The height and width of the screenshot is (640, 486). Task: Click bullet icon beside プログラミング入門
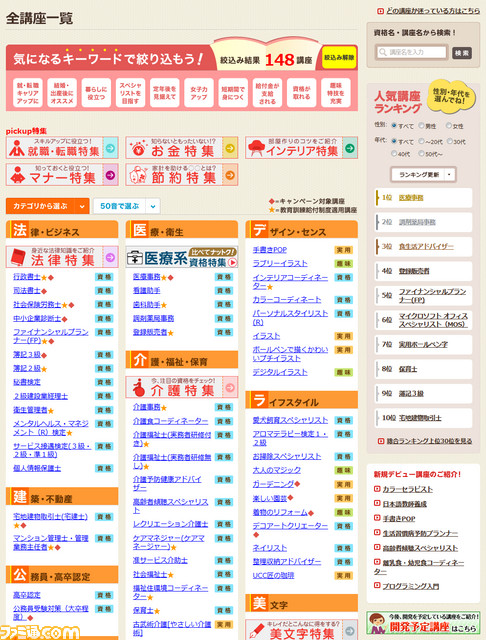(377, 585)
